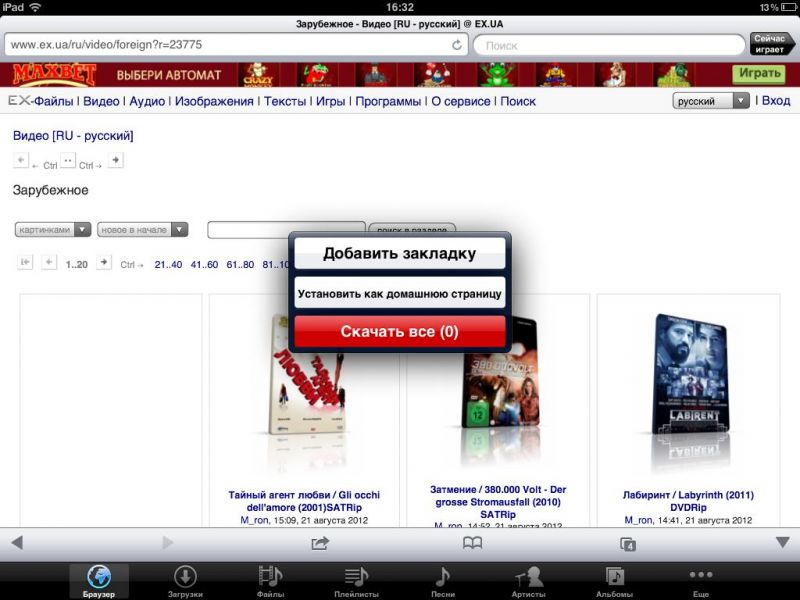Open the browser tabs icon
This screenshot has width=800, height=600.
(x=628, y=543)
